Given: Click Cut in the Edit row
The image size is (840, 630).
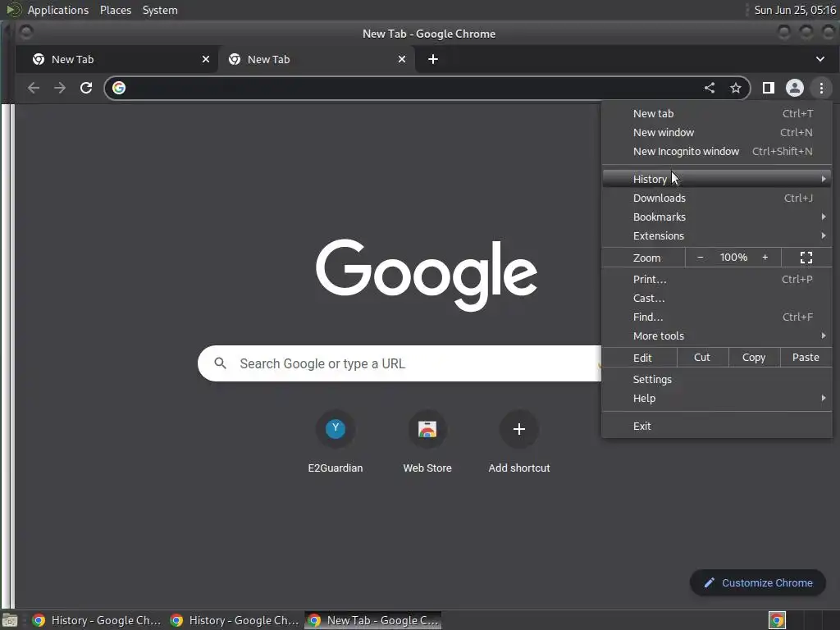Looking at the screenshot, I should (x=702, y=358).
